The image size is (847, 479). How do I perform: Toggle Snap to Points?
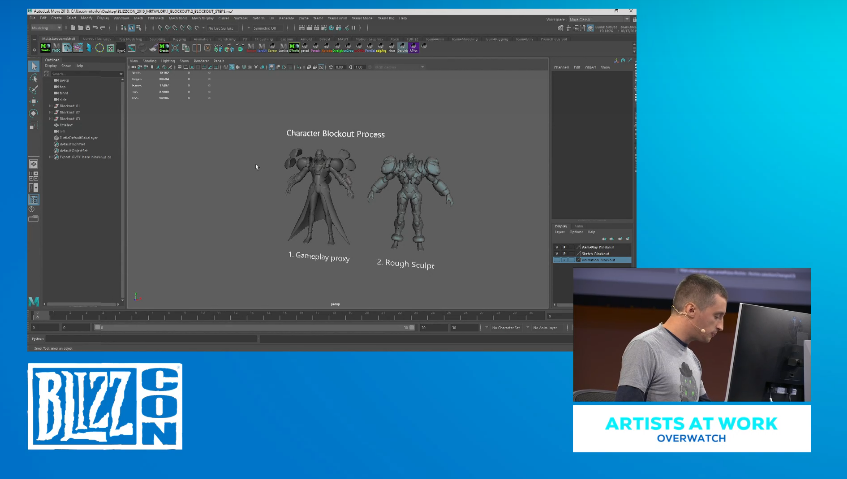pyautogui.click(x=174, y=28)
